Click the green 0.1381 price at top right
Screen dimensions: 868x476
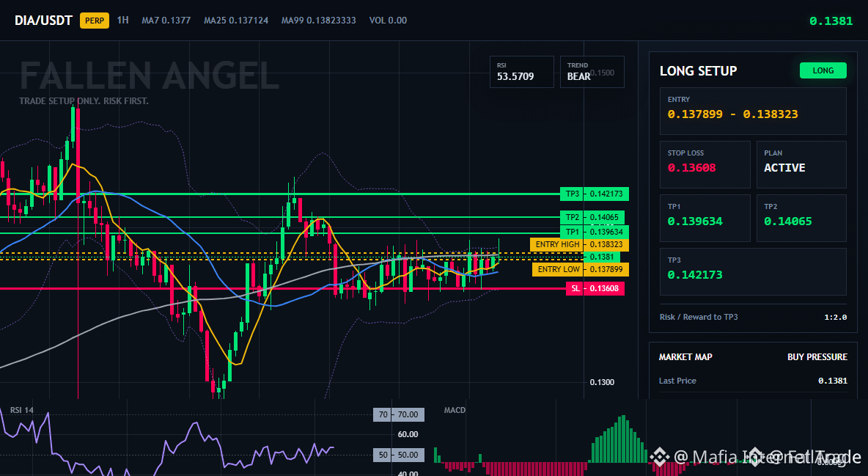[831, 21]
